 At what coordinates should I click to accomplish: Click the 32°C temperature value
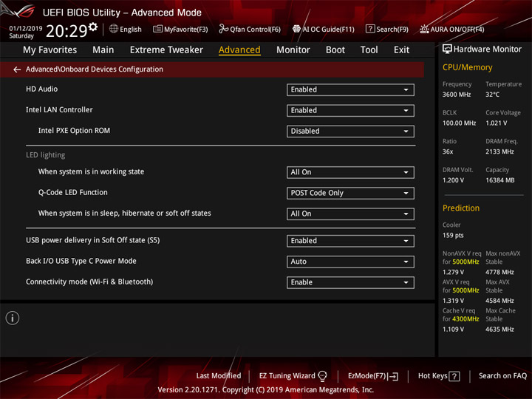pyautogui.click(x=492, y=95)
